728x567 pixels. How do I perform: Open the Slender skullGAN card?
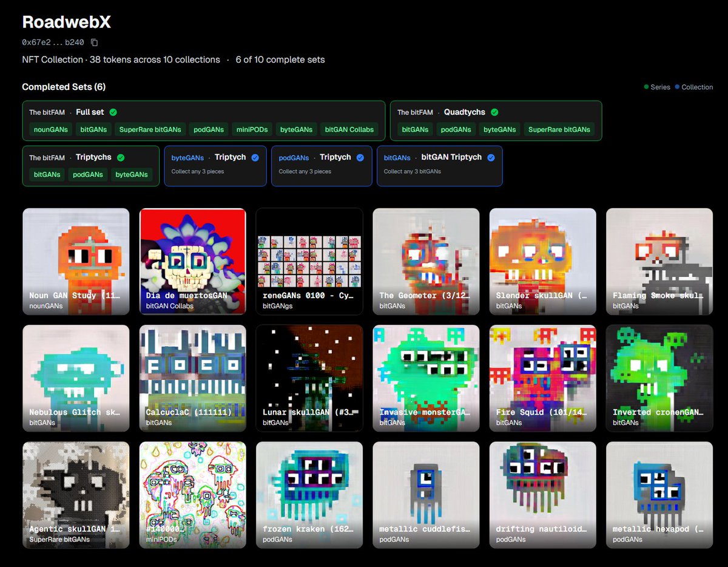coord(543,262)
